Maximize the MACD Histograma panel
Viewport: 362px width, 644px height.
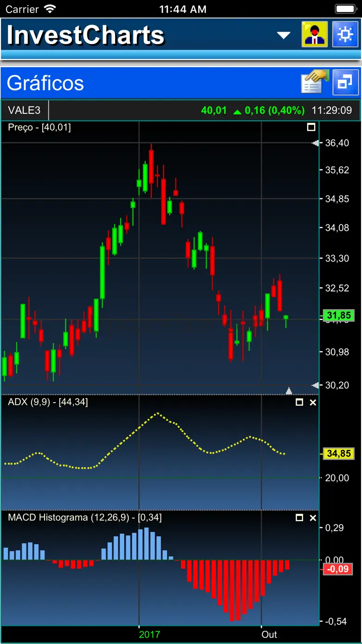pyautogui.click(x=299, y=518)
